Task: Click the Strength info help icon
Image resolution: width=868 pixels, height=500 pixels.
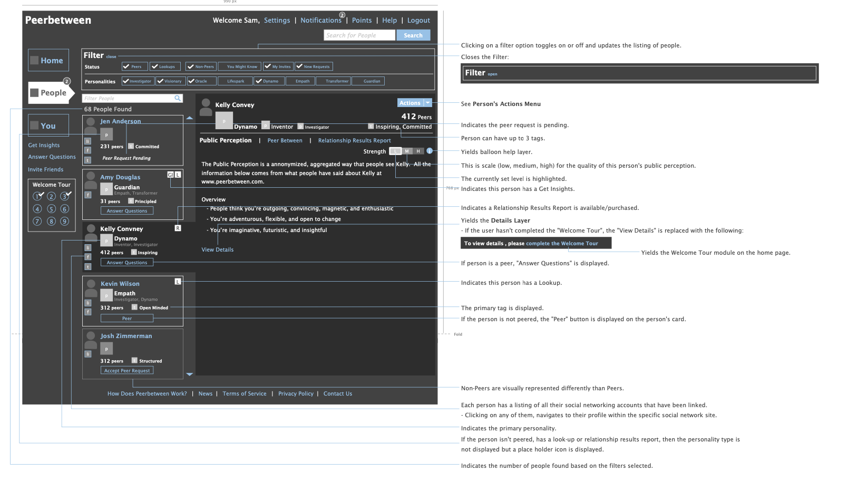Action: click(x=430, y=151)
